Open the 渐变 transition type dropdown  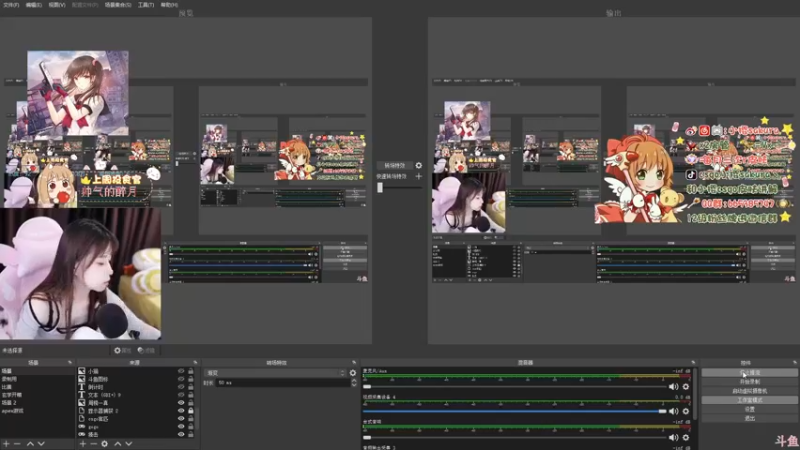(276, 373)
